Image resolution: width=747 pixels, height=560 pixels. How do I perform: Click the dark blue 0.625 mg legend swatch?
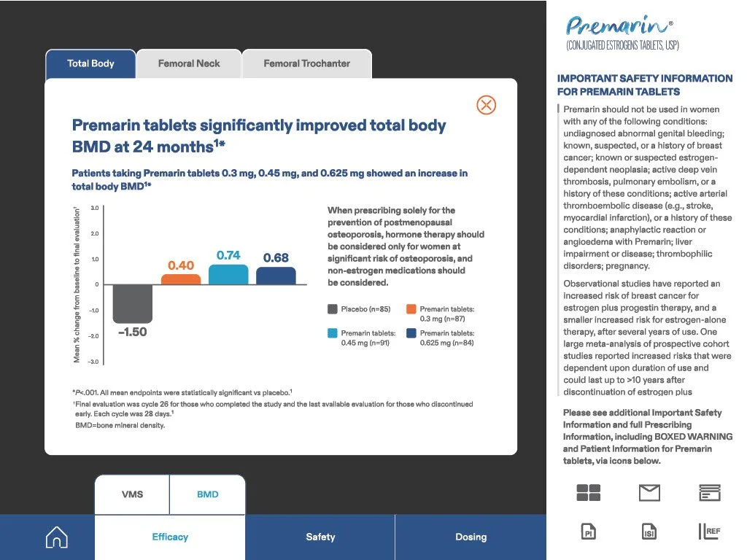(x=411, y=332)
